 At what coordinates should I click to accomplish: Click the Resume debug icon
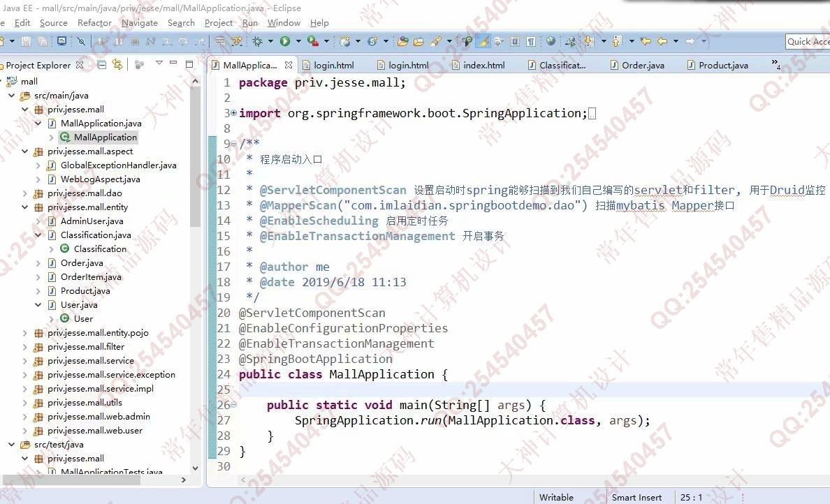pyautogui.click(x=103, y=41)
